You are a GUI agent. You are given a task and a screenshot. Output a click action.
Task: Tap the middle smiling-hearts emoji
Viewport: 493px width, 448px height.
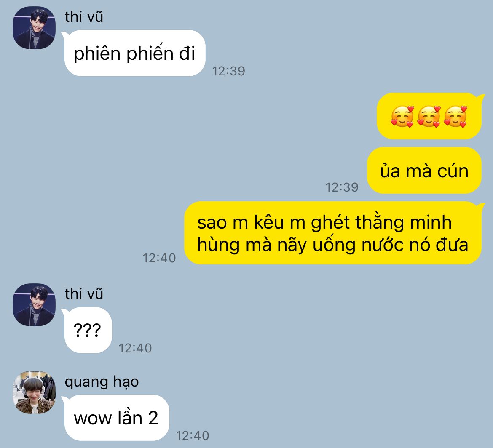coord(429,117)
